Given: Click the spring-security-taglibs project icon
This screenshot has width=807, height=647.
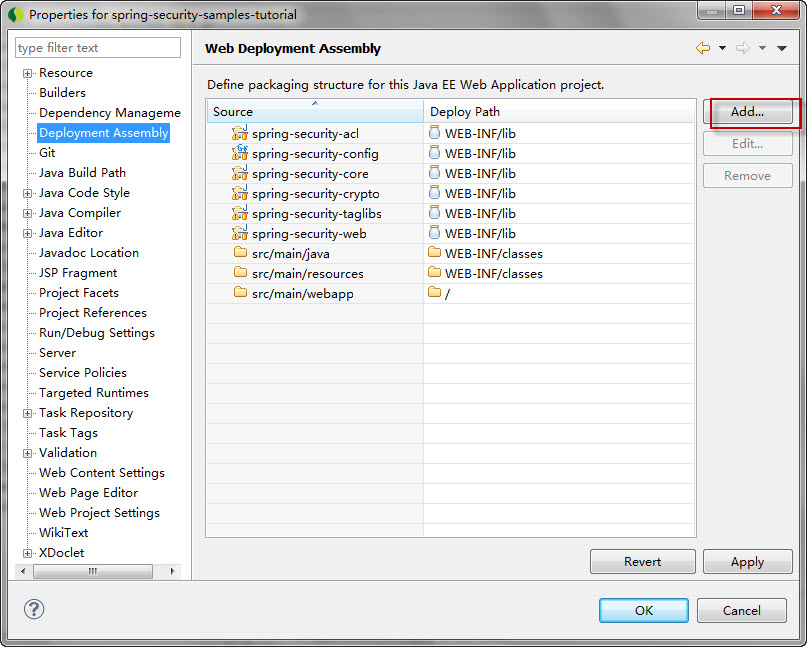Looking at the screenshot, I should 240,213.
